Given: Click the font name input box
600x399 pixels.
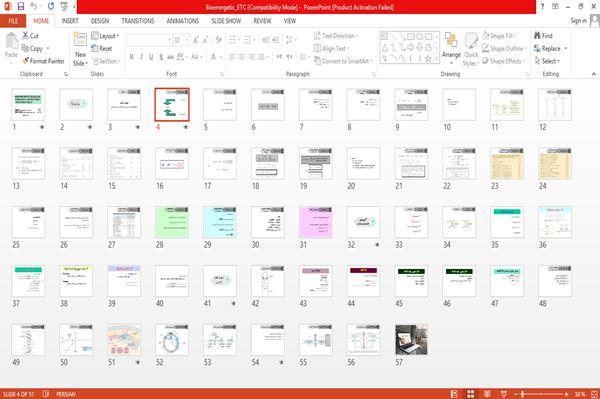Looking at the screenshot, I should 149,40.
